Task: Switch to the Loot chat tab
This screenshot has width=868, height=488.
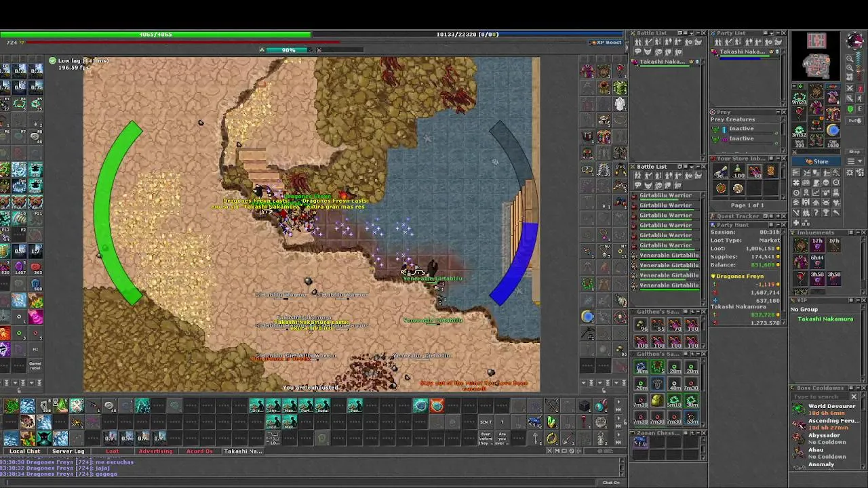Action: 112,451
